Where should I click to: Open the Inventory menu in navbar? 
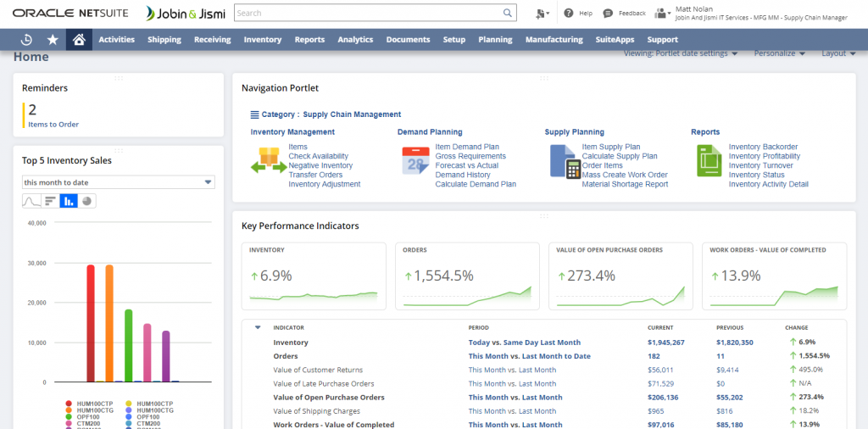[x=262, y=40]
